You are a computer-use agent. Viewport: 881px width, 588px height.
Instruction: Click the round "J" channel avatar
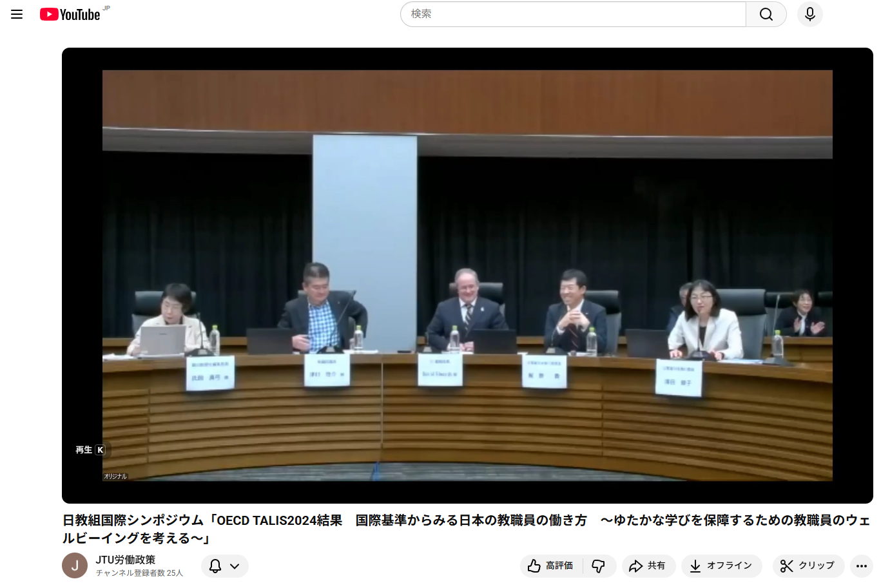click(75, 565)
